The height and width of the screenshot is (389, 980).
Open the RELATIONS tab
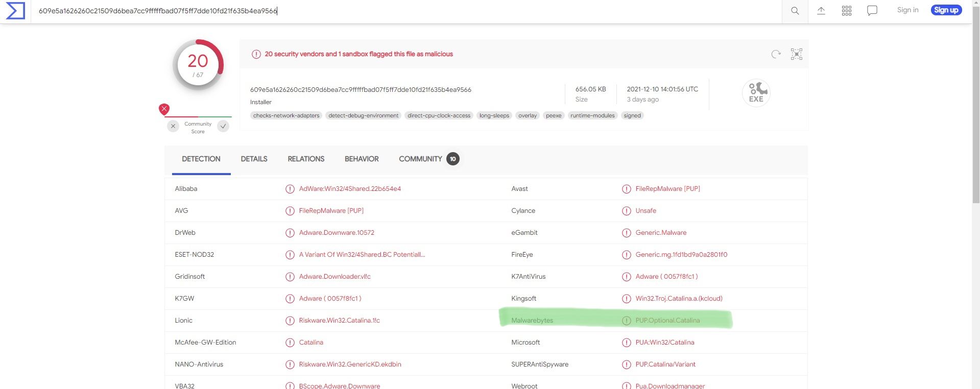(x=306, y=159)
